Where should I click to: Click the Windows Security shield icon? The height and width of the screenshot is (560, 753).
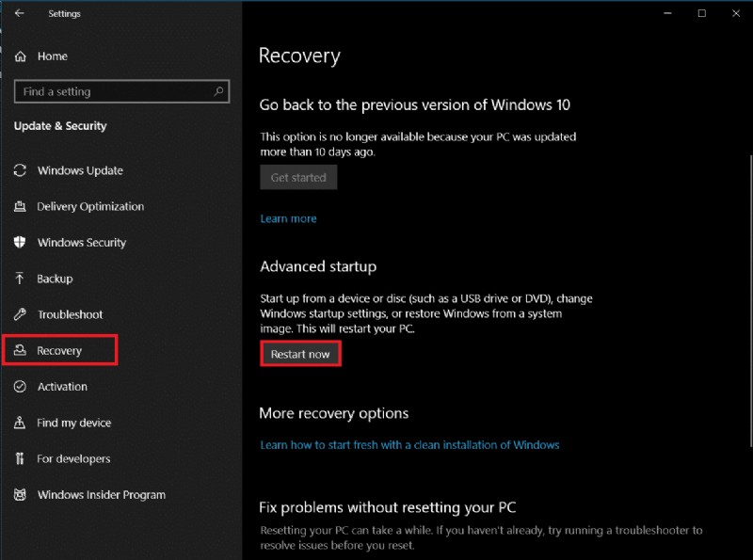coord(21,242)
